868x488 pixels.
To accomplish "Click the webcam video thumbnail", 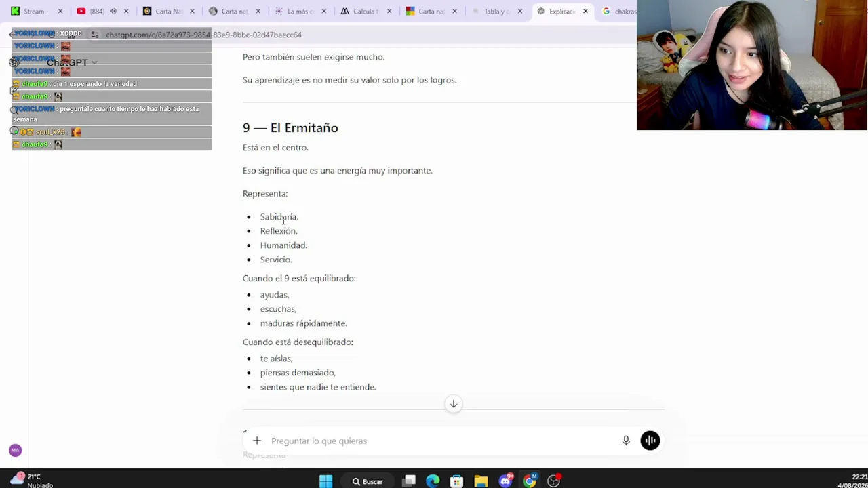I will click(x=752, y=65).
